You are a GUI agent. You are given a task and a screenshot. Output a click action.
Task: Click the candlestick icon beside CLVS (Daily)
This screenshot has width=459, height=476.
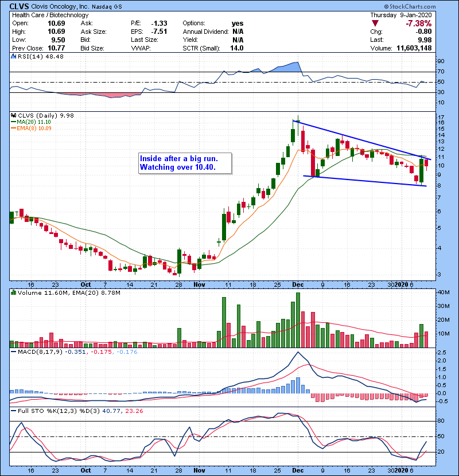(x=13, y=116)
